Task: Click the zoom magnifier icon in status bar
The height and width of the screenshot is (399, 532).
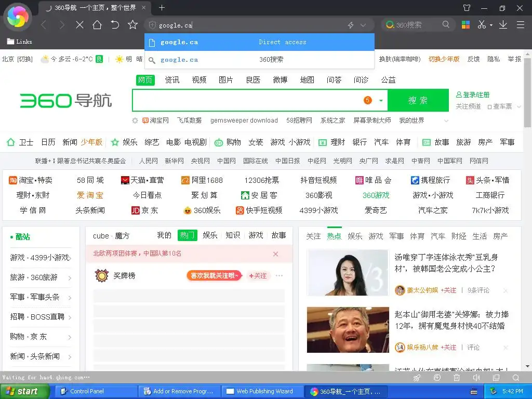Action: coord(516,378)
